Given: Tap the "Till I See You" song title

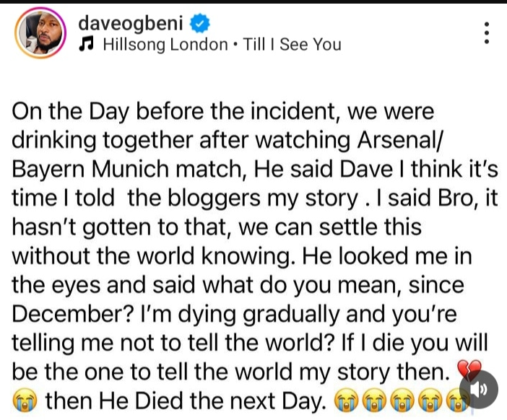Looking at the screenshot, I should 292,45.
